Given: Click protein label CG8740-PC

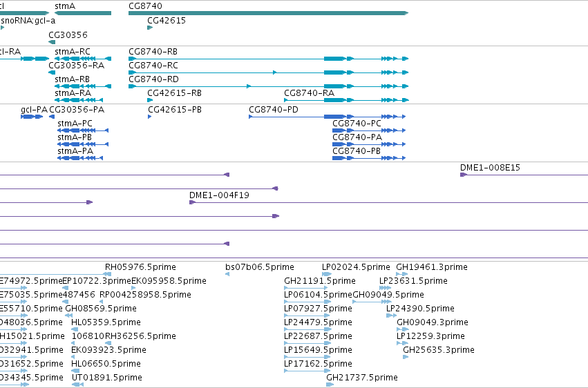Looking at the screenshot, I should pyautogui.click(x=357, y=124).
